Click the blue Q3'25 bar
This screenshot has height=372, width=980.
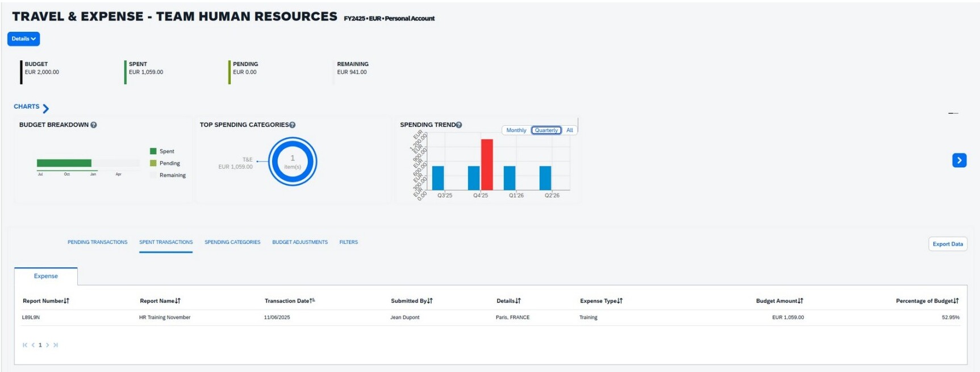[x=438, y=178]
